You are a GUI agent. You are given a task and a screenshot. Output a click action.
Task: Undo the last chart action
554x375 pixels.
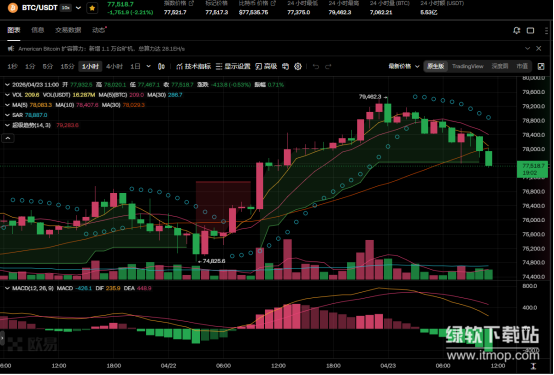point(316,66)
